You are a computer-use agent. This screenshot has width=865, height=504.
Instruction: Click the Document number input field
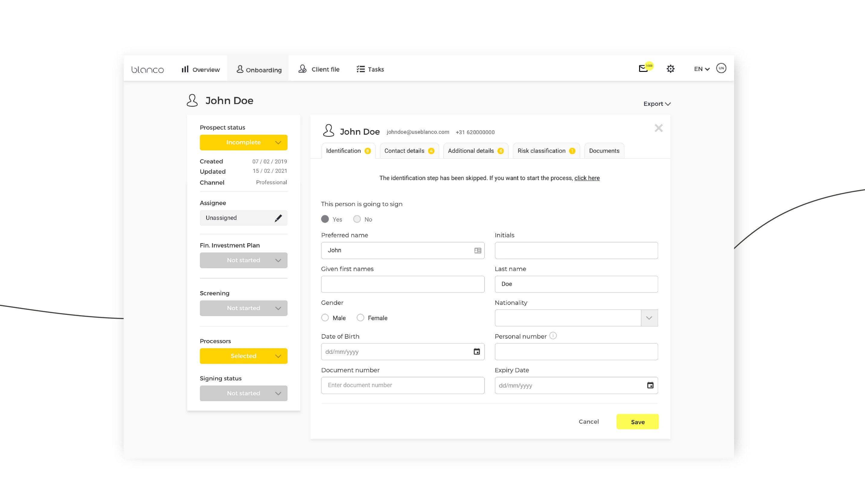[x=403, y=385]
